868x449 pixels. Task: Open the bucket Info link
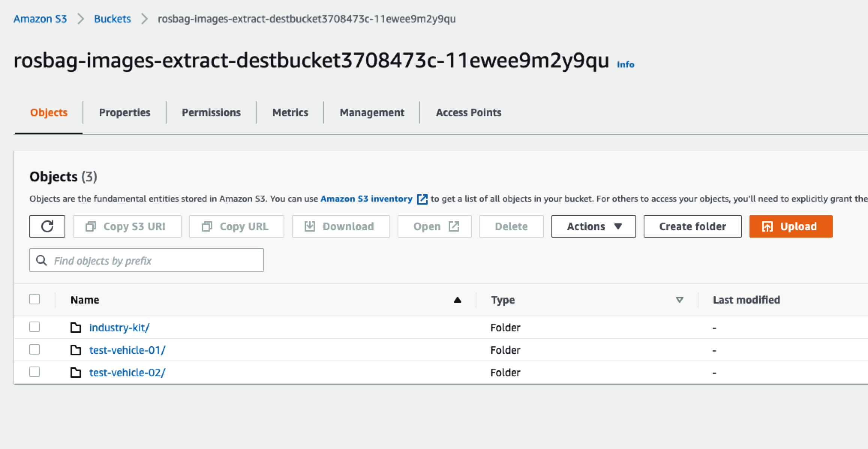626,64
